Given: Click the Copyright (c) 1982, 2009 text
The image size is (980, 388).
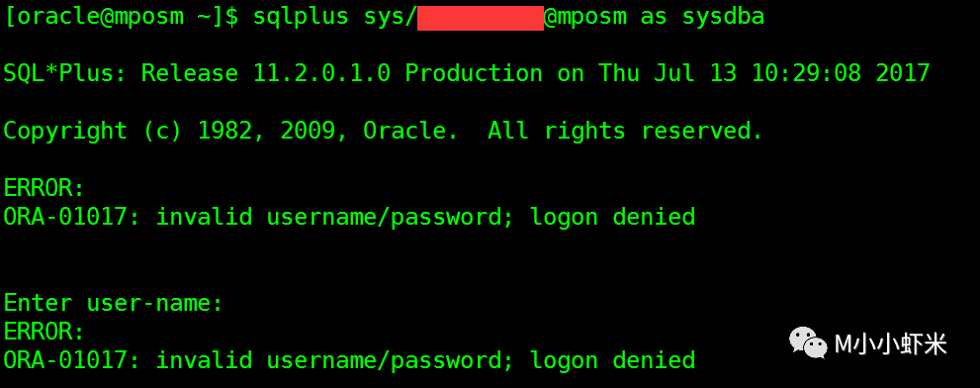Looking at the screenshot, I should click(x=176, y=132).
